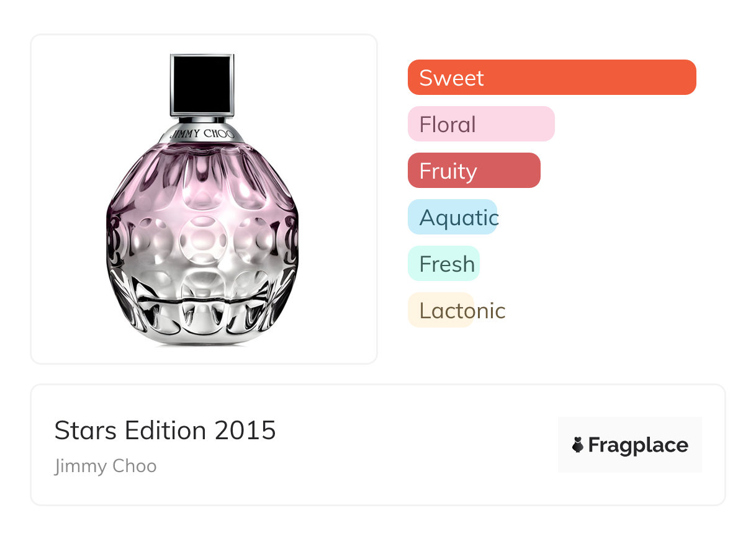
Task: Click the Jimmy Choo brand name link
Action: coord(106,466)
